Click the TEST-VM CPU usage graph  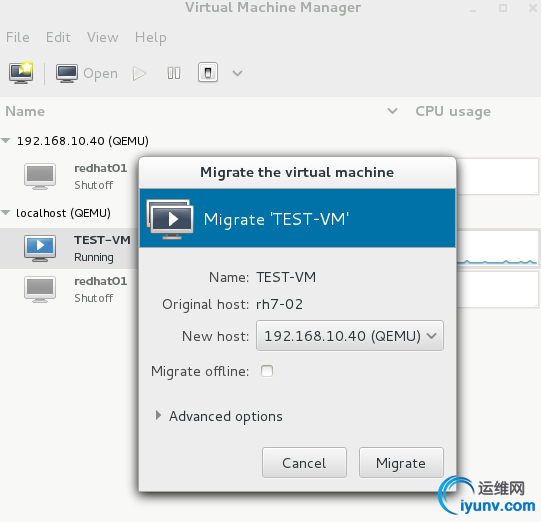(x=497, y=248)
